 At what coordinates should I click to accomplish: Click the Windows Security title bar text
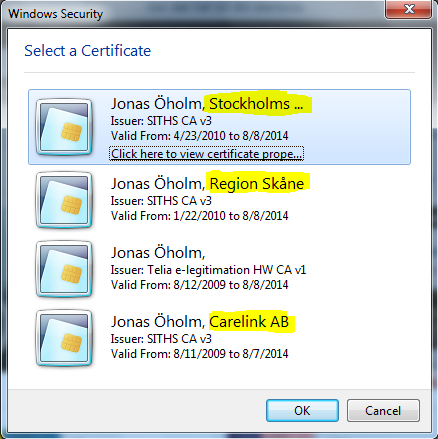[x=56, y=14]
